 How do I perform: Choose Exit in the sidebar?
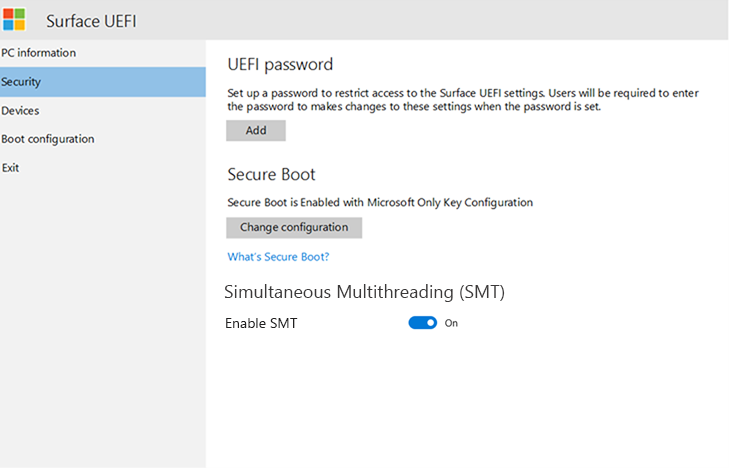coord(10,168)
